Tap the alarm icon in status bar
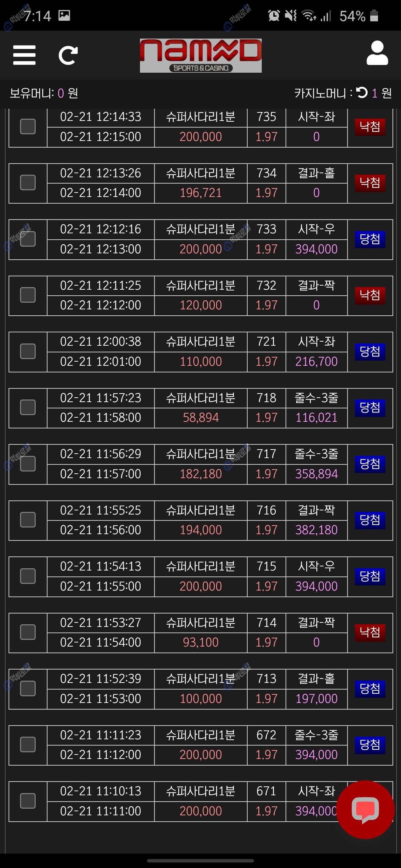Viewport: 401px width, 868px height. click(x=274, y=15)
